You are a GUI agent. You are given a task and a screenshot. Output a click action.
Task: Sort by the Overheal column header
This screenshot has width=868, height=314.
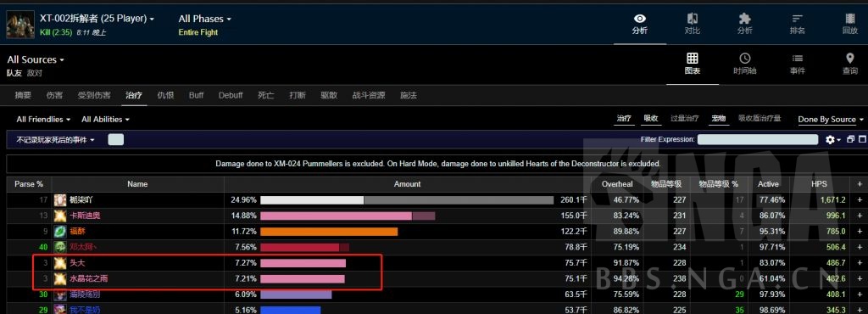pyautogui.click(x=617, y=184)
